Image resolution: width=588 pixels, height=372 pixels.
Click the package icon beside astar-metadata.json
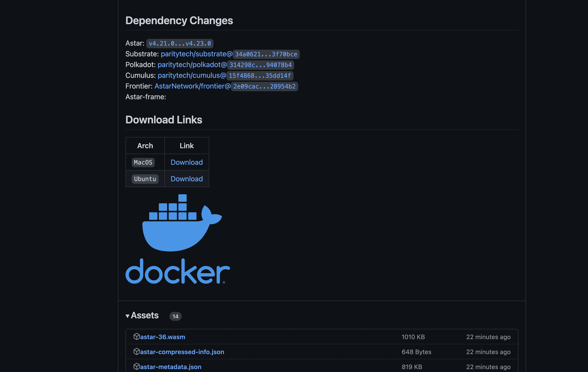pos(136,366)
